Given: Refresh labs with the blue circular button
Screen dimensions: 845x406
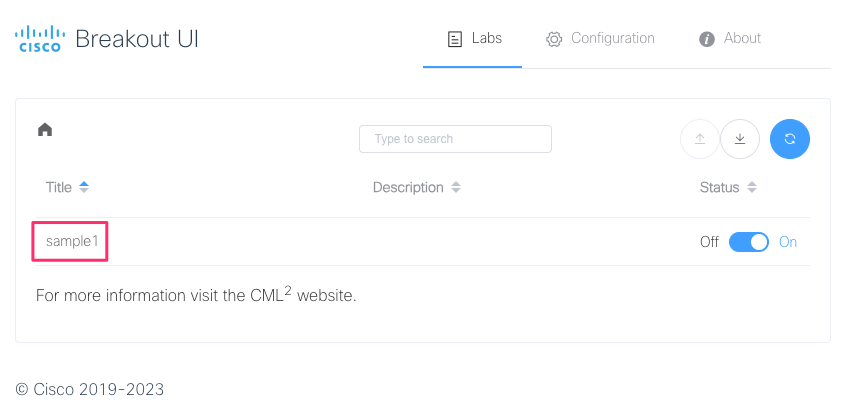Looking at the screenshot, I should [789, 139].
